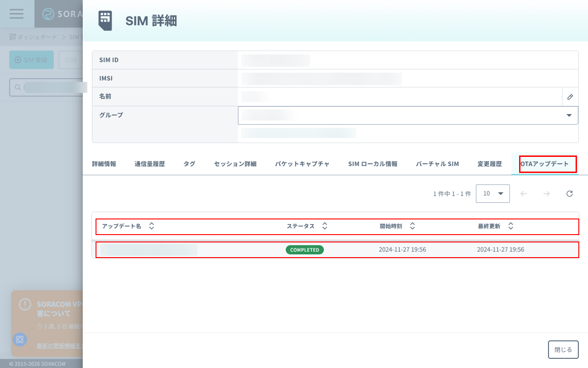Click the 閉じる button
This screenshot has height=368, width=588.
563,350
